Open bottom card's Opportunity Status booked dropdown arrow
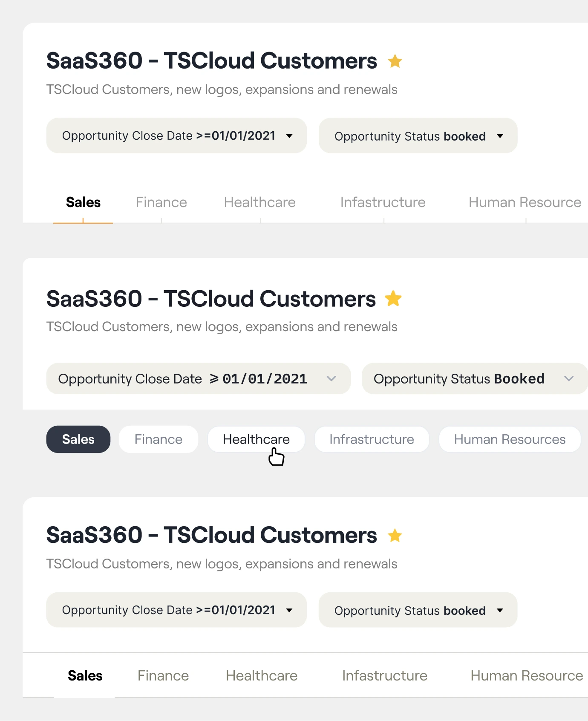Screen dimensions: 588x721 (x=500, y=610)
